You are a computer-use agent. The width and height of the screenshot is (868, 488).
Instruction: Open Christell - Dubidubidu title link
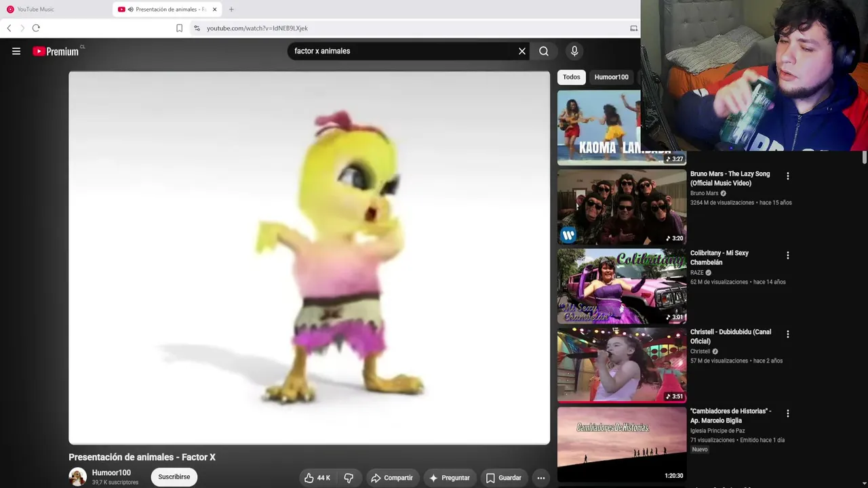(731, 337)
